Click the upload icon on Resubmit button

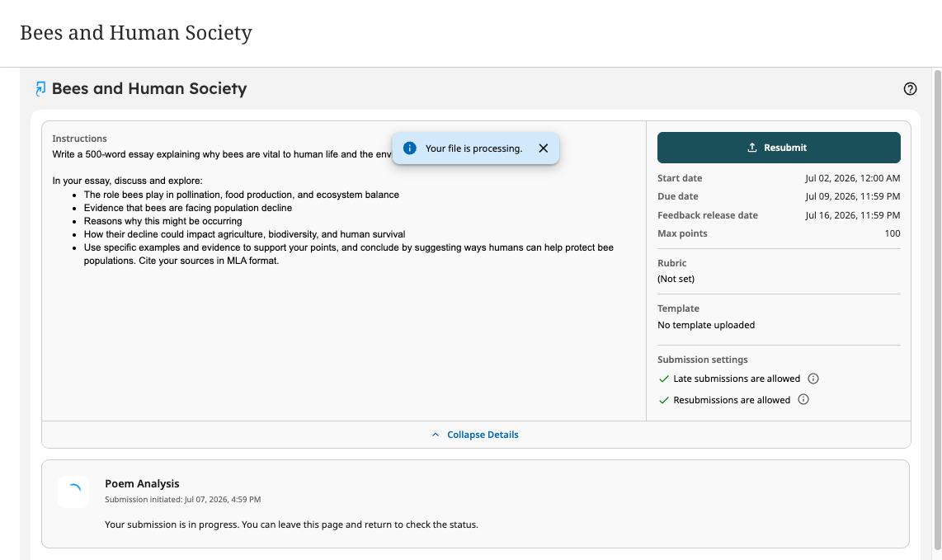pyautogui.click(x=751, y=148)
